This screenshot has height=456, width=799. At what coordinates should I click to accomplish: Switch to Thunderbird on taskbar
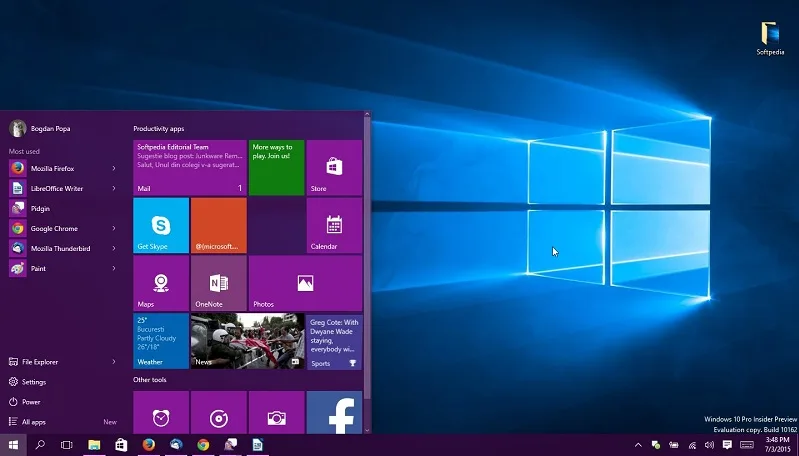[x=176, y=445]
